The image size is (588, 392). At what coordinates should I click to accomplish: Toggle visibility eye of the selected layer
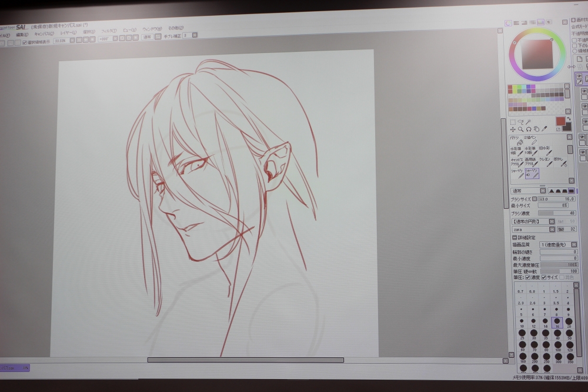pos(579,76)
